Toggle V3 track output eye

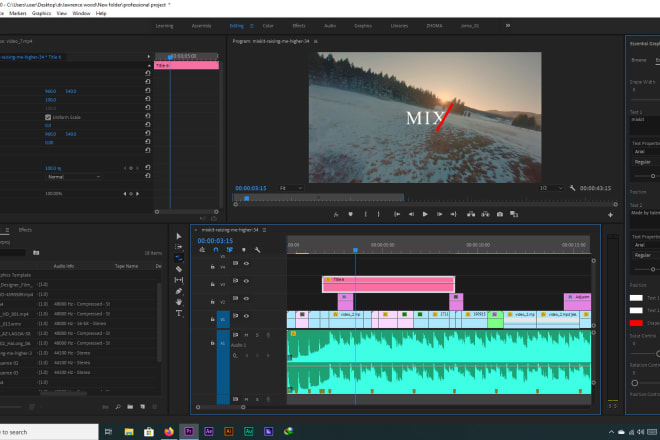pos(246,281)
